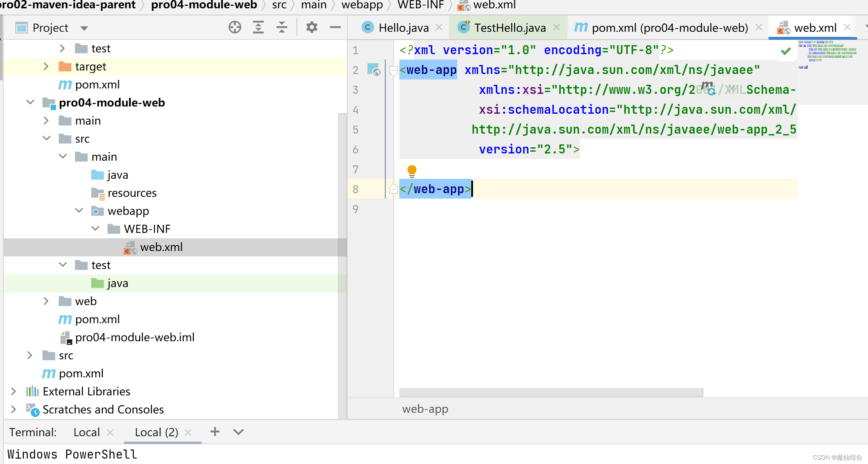Click webapp in the breadcrumb path

tap(362, 5)
